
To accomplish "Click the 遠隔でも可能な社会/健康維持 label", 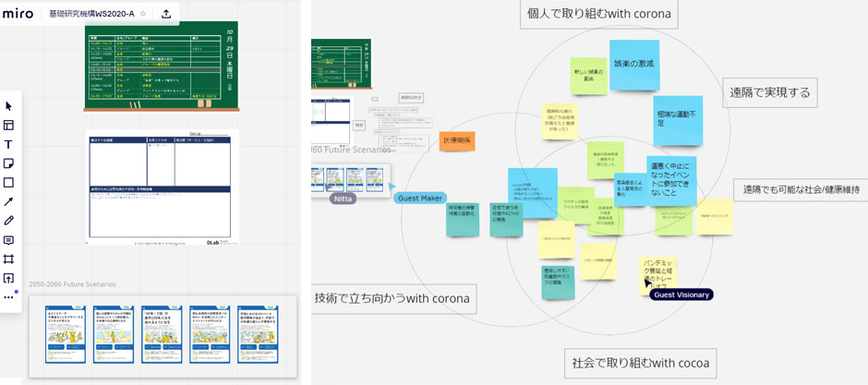I will 800,190.
